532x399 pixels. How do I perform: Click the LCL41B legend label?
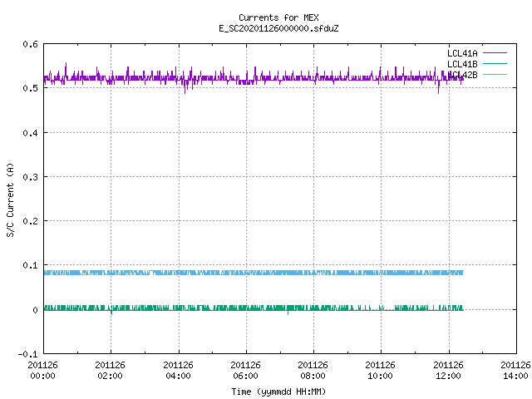tap(462, 64)
